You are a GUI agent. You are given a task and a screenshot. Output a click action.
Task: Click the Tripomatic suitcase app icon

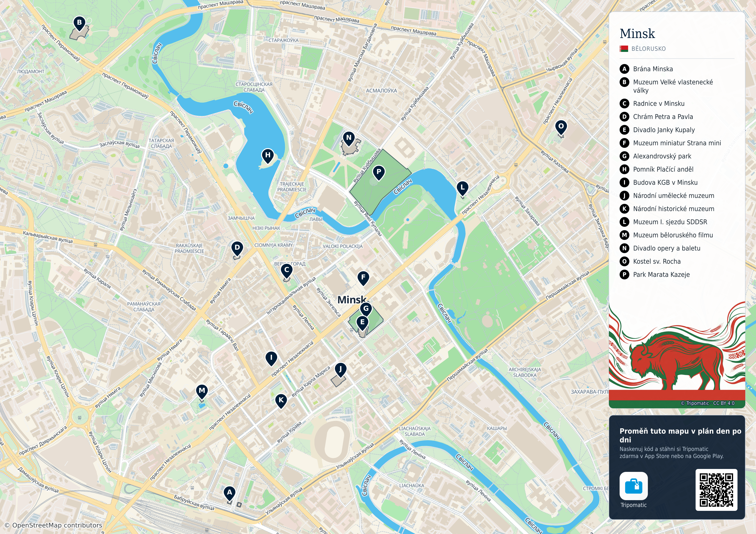(x=633, y=486)
